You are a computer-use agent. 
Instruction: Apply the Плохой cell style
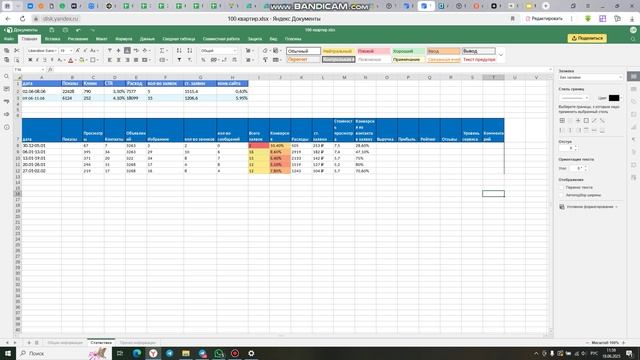373,51
